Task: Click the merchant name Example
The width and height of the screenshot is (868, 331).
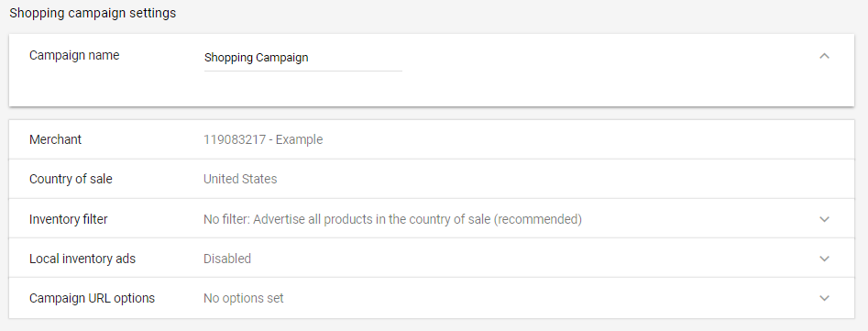Action: pyautogui.click(x=299, y=139)
